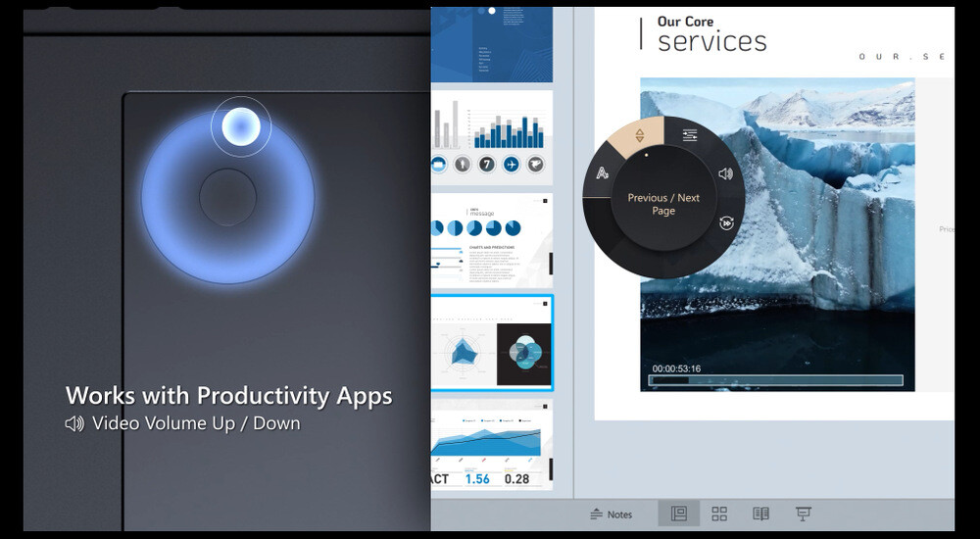The image size is (980, 539).
Task: Select the Previous / Next Page dial segment
Action: (x=639, y=135)
